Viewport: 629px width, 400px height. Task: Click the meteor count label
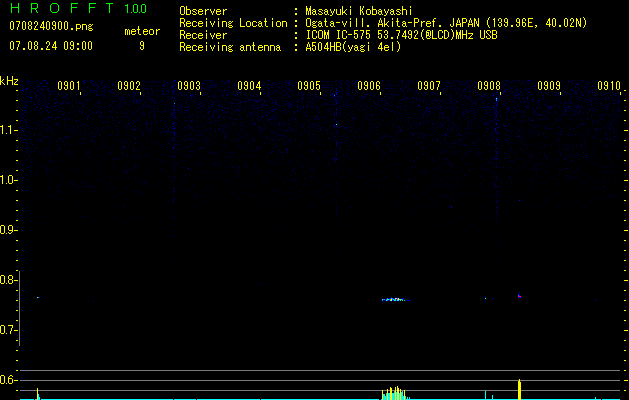pyautogui.click(x=142, y=31)
